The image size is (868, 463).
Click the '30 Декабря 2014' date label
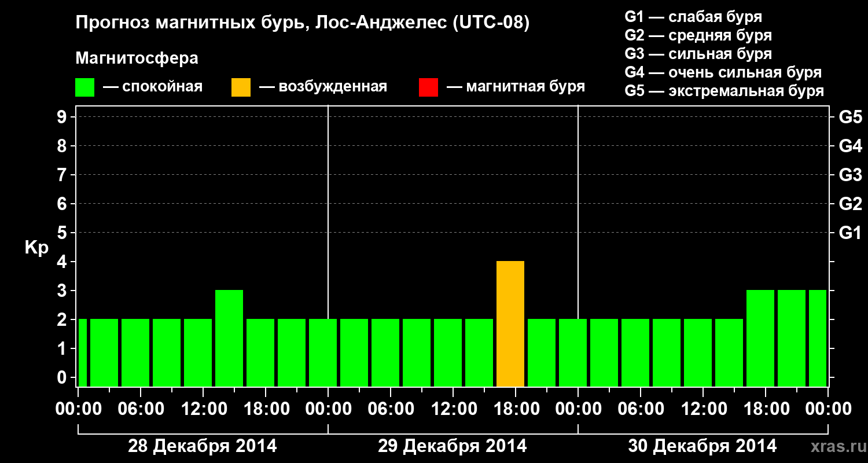point(703,446)
